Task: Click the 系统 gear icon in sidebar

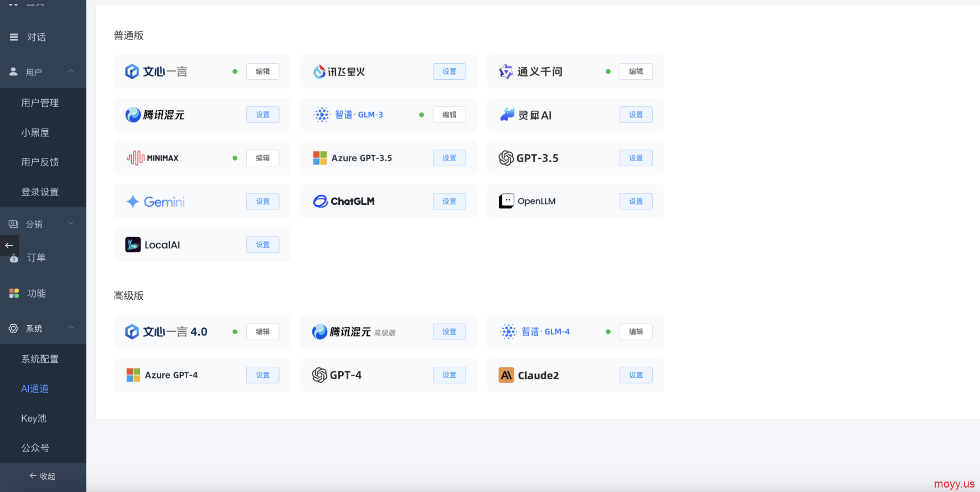Action: [13, 328]
